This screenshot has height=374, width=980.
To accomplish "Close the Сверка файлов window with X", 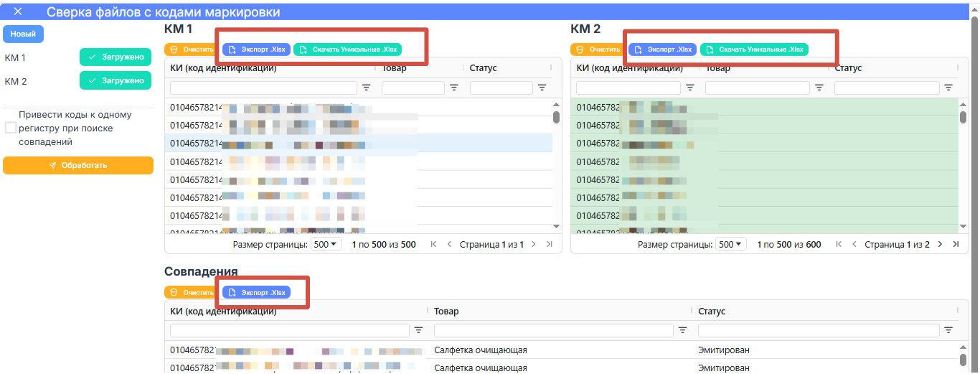I will click(18, 12).
